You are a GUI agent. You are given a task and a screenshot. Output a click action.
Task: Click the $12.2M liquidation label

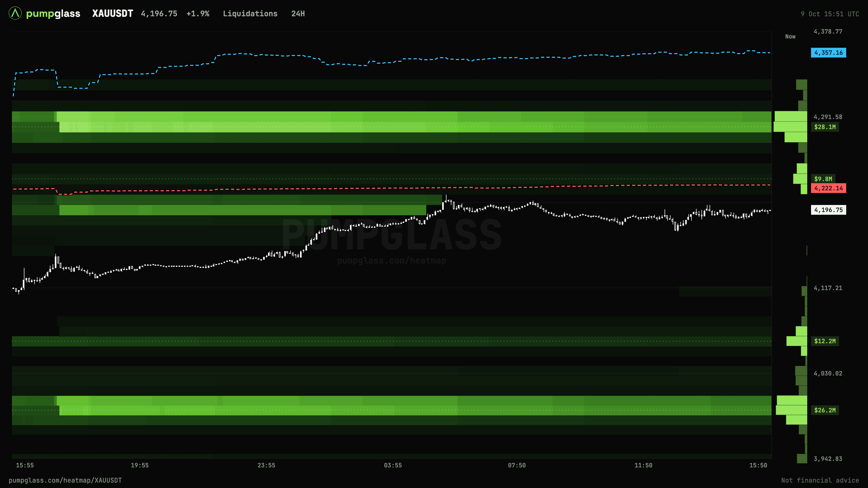(x=825, y=341)
